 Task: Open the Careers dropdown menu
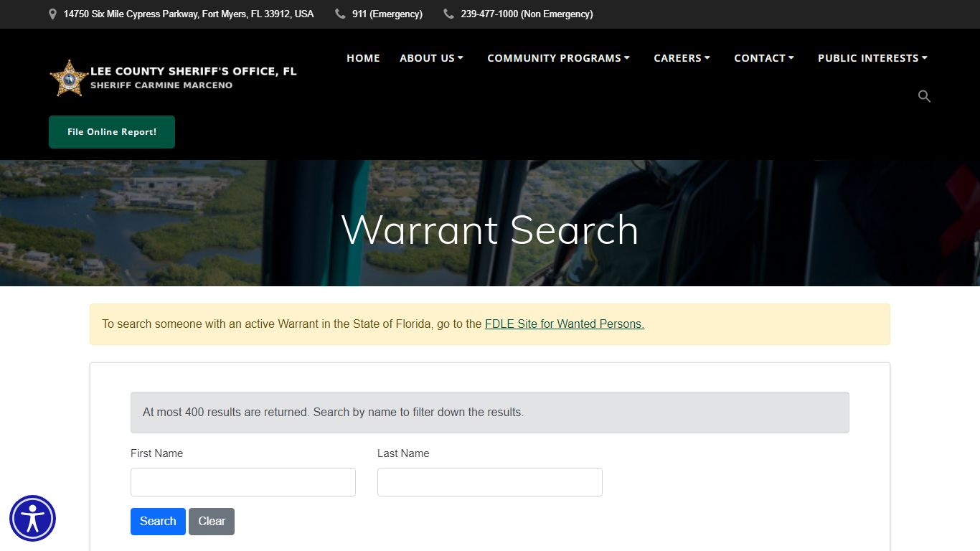point(682,58)
